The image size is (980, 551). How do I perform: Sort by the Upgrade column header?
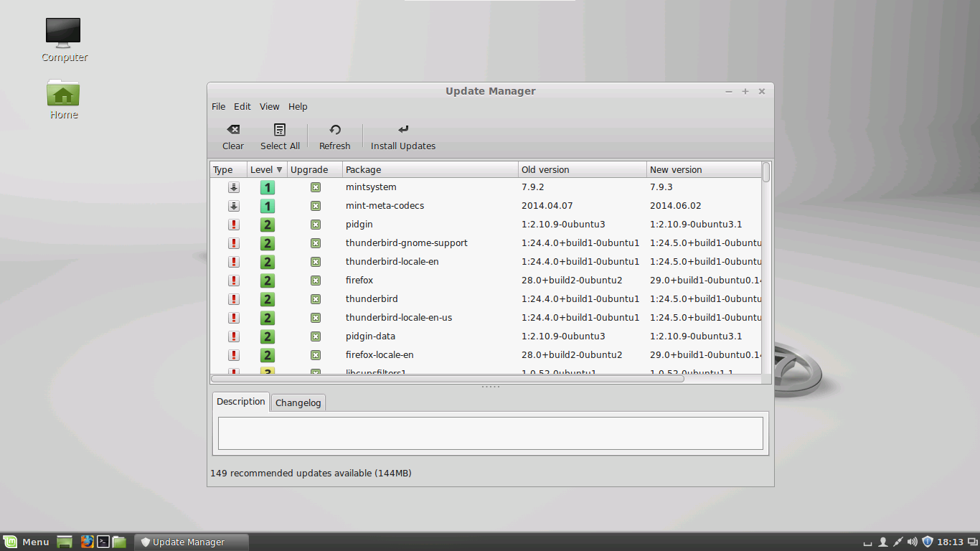(x=314, y=170)
